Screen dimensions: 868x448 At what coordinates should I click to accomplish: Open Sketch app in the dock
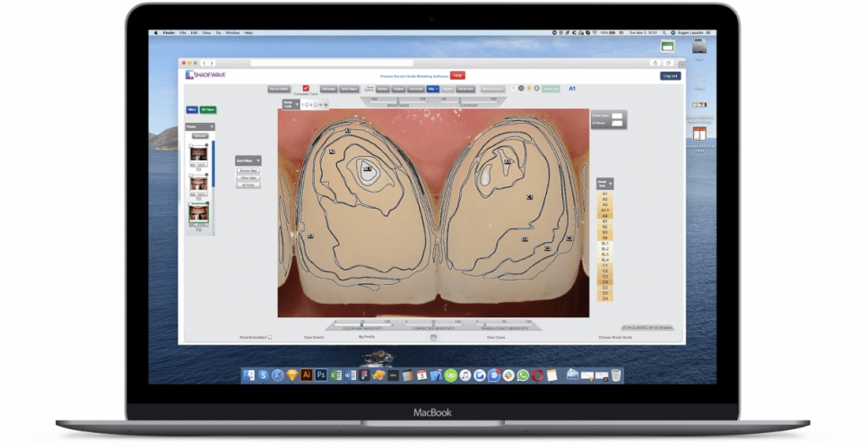(x=291, y=375)
